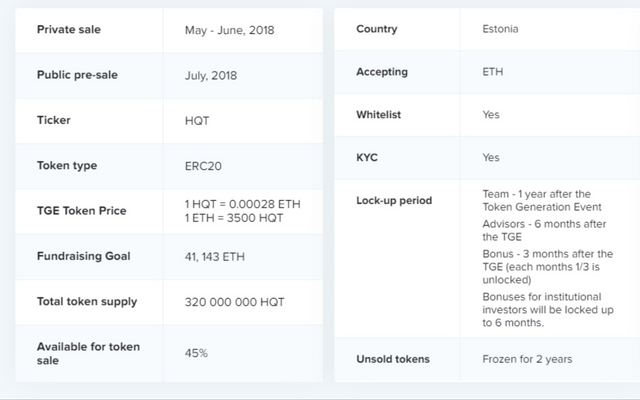Click the Lock-up period label
Viewport: 640px width, 400px height.
pos(394,200)
